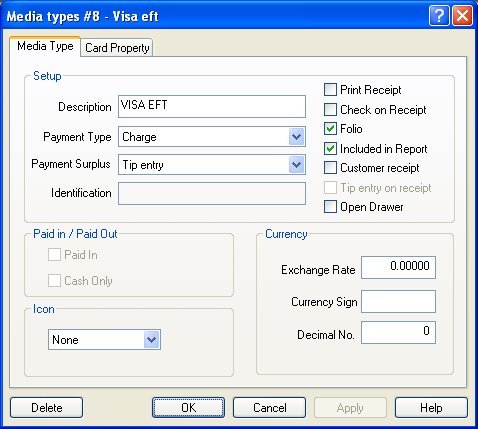Open the Icon dropdown showing None

click(151, 340)
